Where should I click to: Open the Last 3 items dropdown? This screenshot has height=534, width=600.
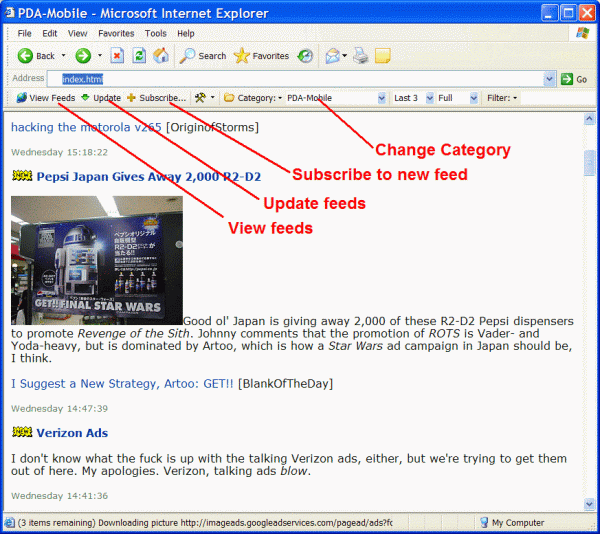pyautogui.click(x=430, y=98)
